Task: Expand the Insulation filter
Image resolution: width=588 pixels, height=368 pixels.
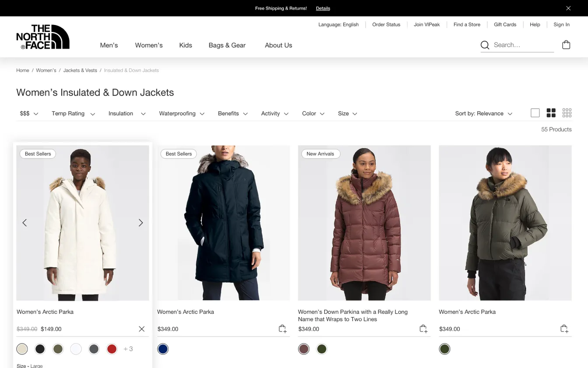Action: point(127,113)
